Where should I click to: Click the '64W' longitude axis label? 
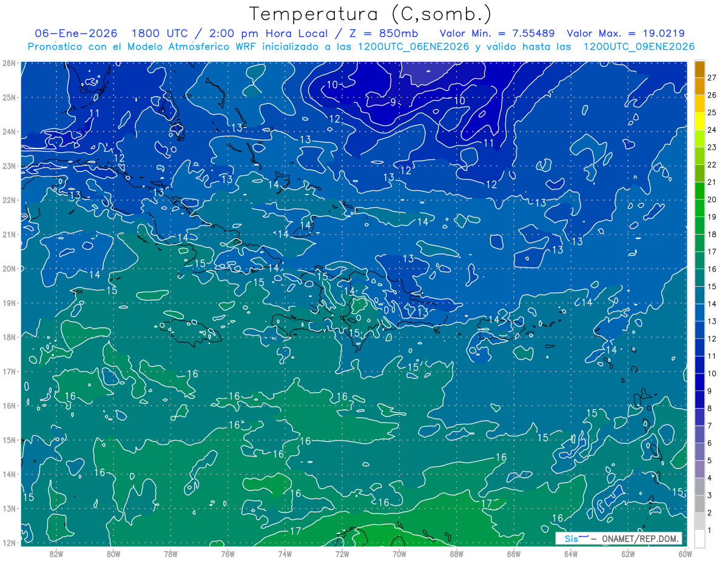pos(571,554)
